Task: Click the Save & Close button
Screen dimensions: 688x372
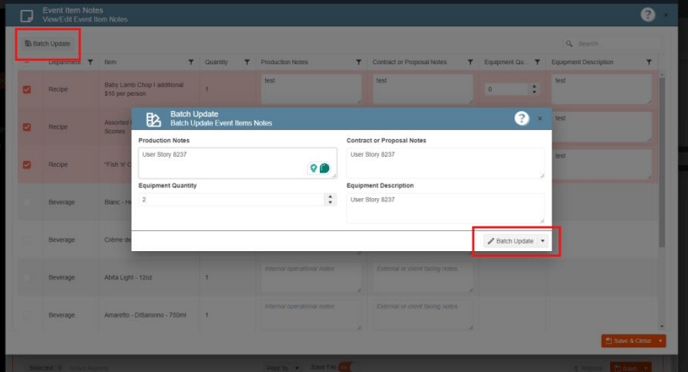Action: [x=628, y=341]
